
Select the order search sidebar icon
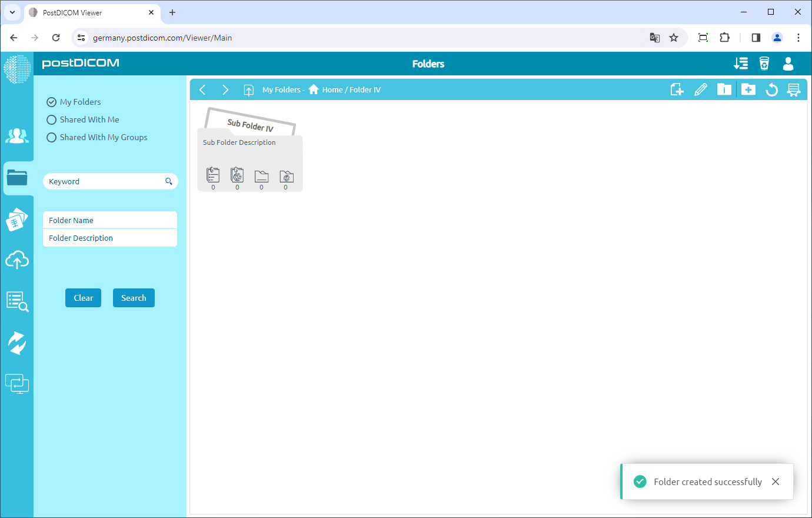[x=17, y=301]
